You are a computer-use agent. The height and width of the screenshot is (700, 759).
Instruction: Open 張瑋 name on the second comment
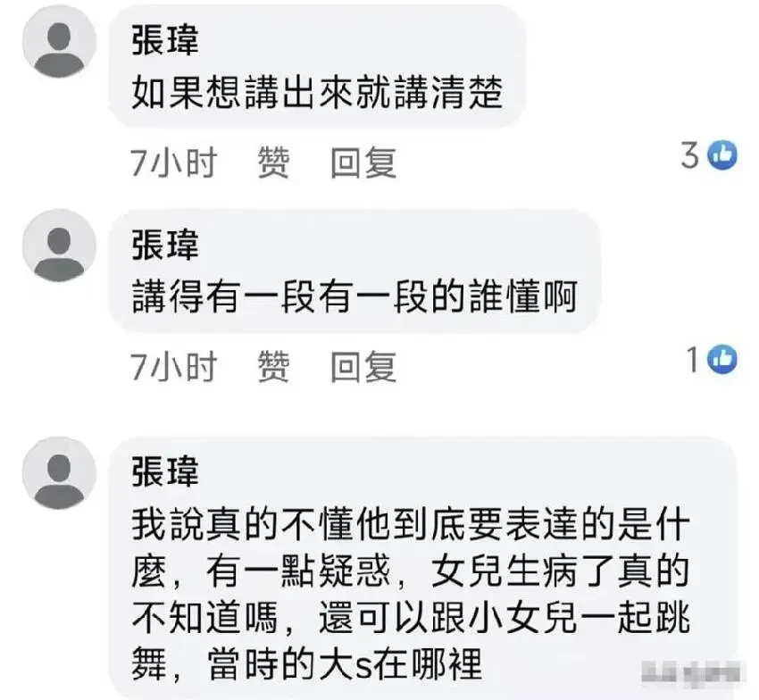point(165,245)
